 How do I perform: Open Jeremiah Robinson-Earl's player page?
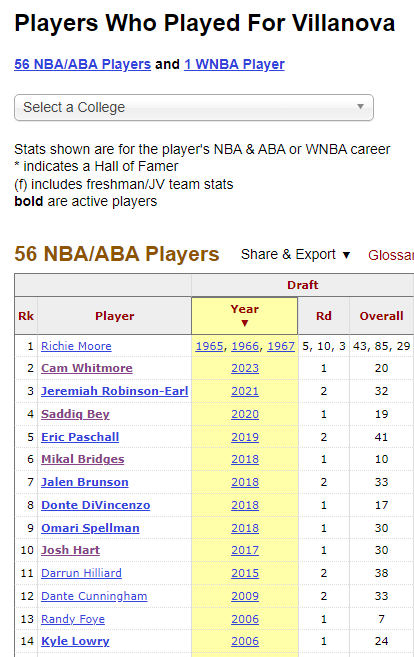tap(114, 391)
